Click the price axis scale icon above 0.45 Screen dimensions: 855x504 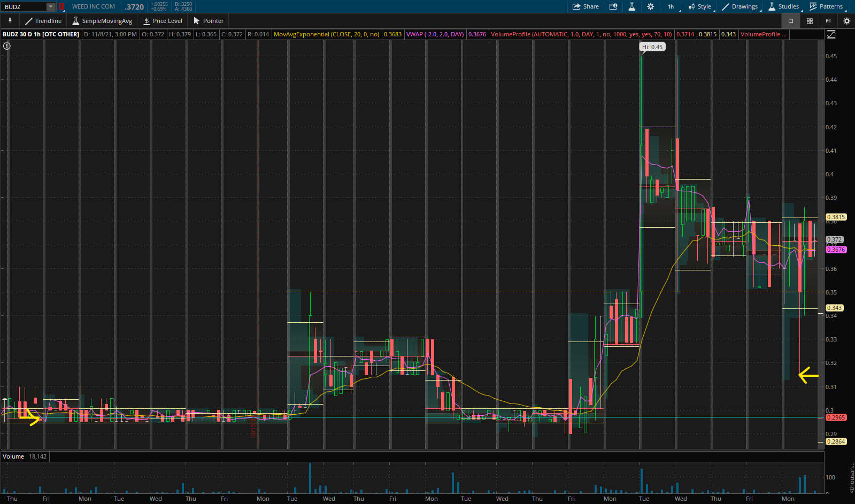(831, 34)
